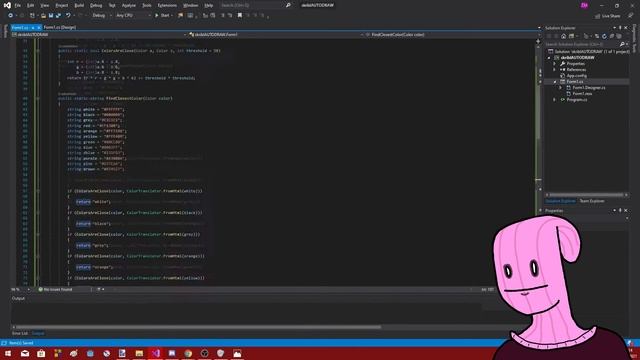The width and height of the screenshot is (640, 360).
Task: Select App.config in Solution Explorer
Action: (576, 76)
